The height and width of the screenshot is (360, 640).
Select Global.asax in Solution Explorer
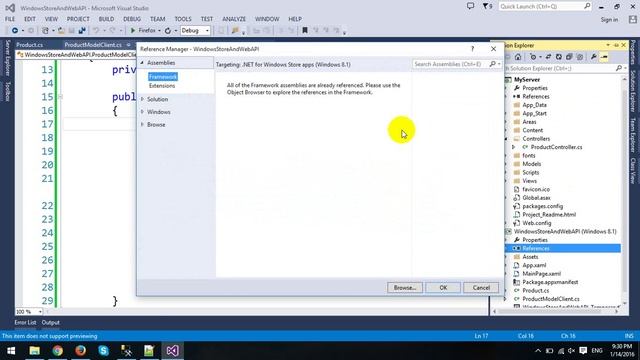[536, 198]
